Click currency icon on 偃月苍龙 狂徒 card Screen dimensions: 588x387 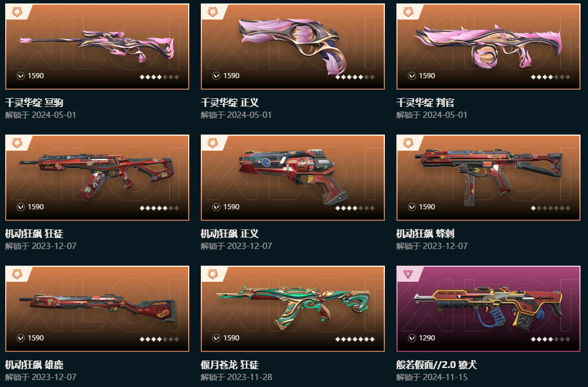[x=216, y=338]
